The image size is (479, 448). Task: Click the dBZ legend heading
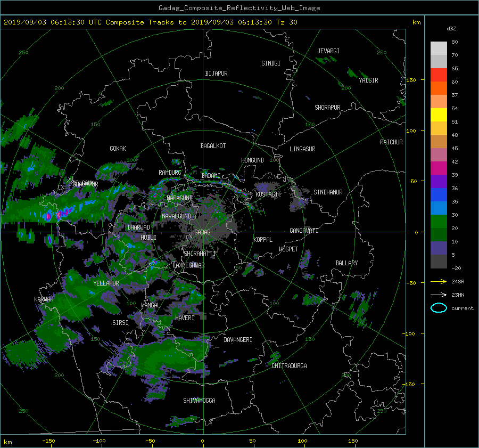coord(451,29)
